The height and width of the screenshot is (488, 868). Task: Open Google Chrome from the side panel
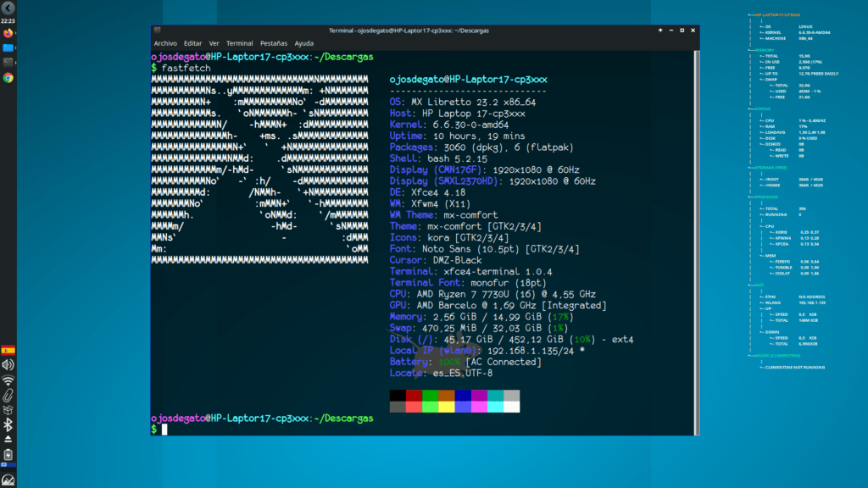(x=8, y=78)
